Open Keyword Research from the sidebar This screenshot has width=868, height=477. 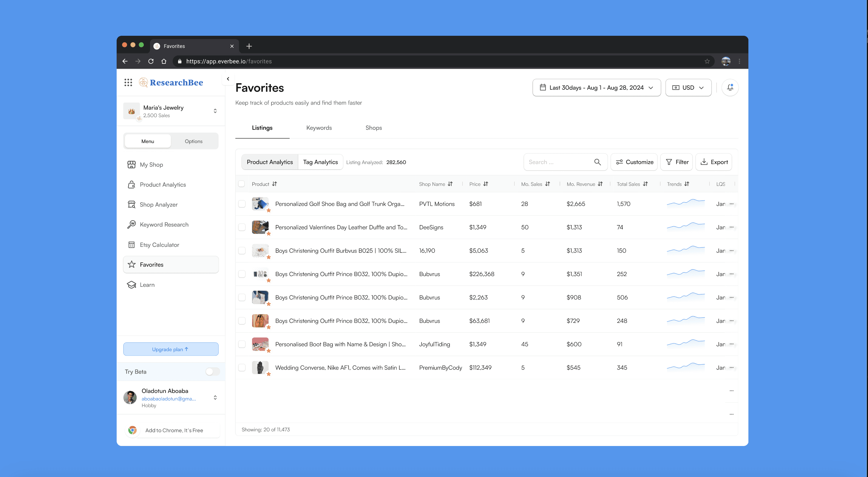click(x=164, y=225)
